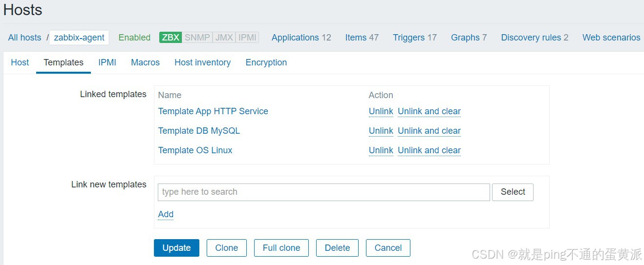Click the ZBX availability badge
This screenshot has height=265, width=644.
tap(171, 38)
